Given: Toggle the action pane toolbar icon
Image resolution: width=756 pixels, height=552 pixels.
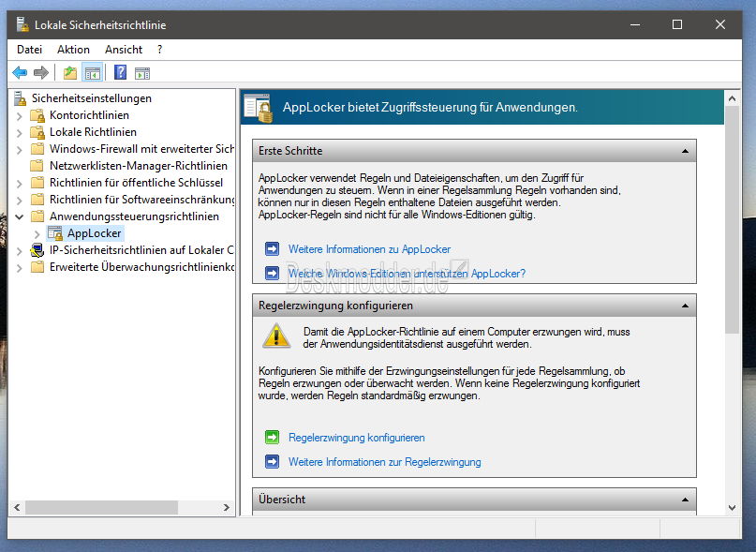Looking at the screenshot, I should point(142,73).
